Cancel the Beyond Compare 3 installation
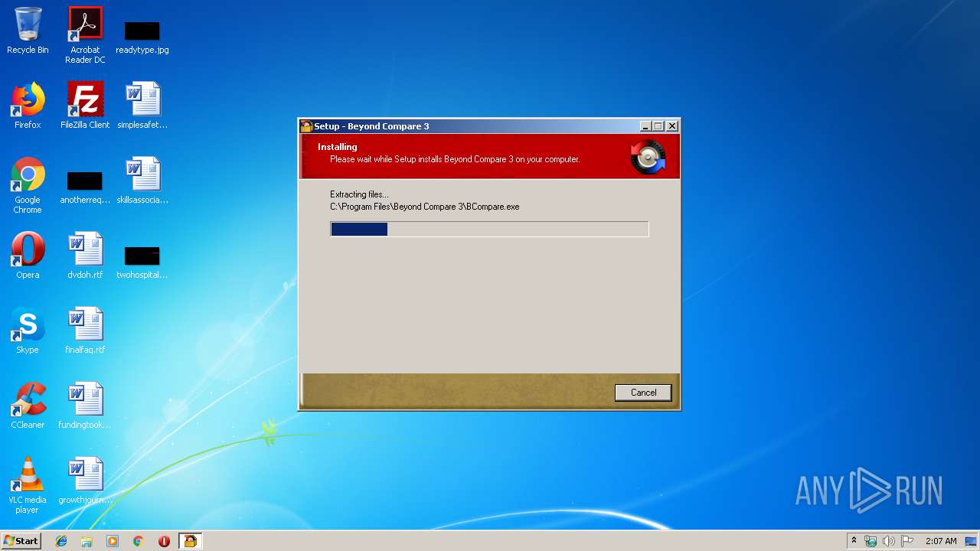 643,393
